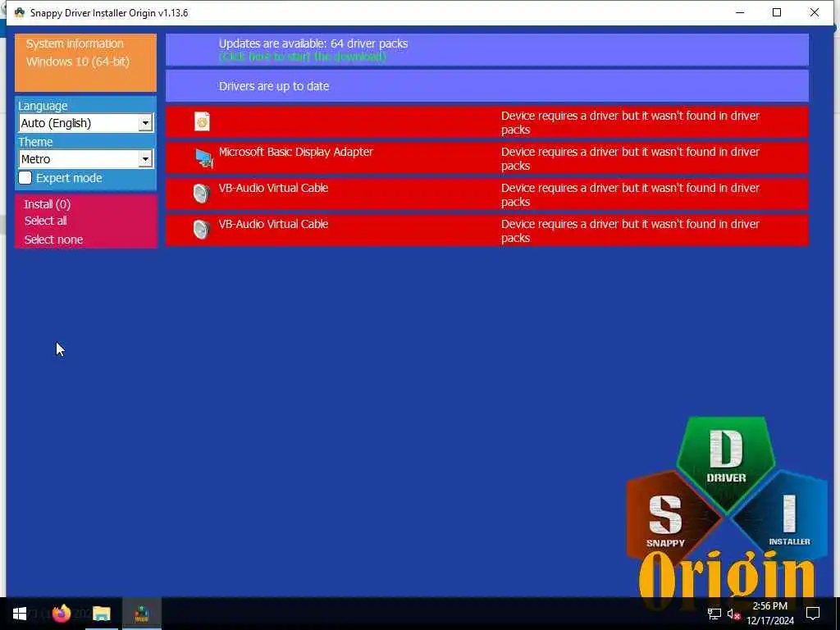840x630 pixels.
Task: Open File Explorer from the taskbar
Action: 101,614
